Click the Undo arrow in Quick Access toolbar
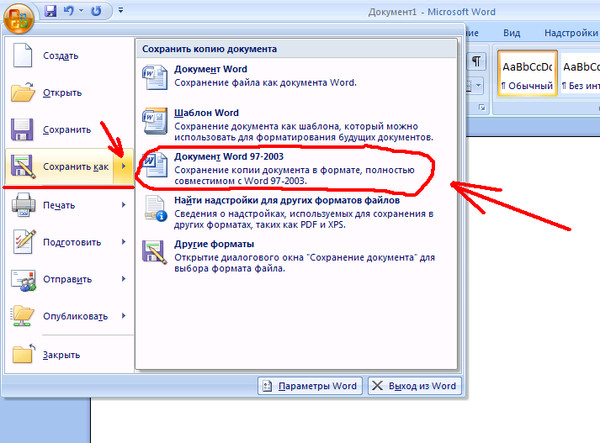The height and width of the screenshot is (443, 600). [69, 11]
